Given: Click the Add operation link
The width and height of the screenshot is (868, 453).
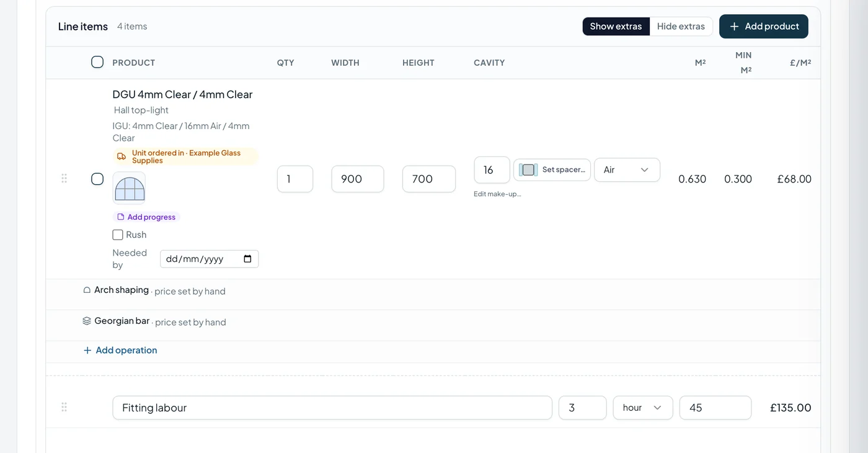Looking at the screenshot, I should (120, 351).
